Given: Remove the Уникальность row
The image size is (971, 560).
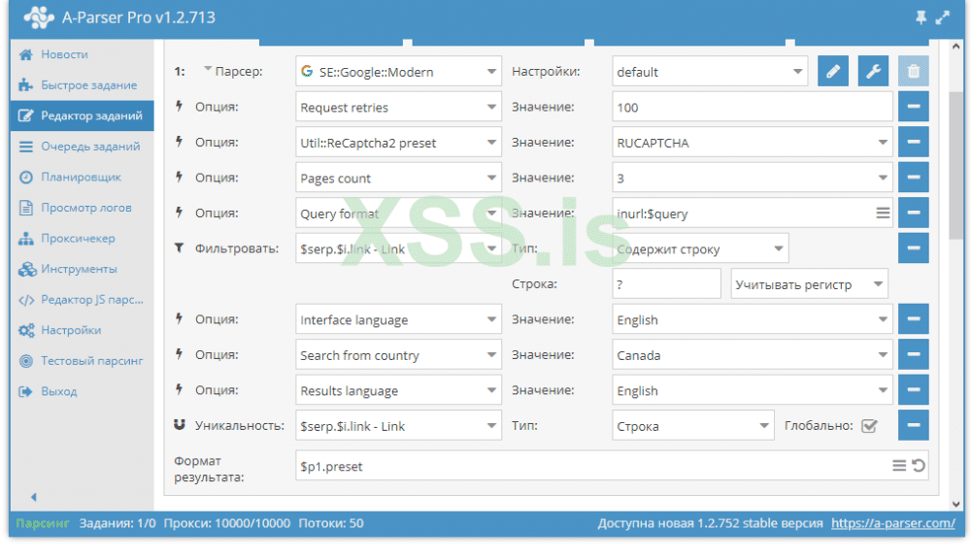Looking at the screenshot, I should (914, 424).
